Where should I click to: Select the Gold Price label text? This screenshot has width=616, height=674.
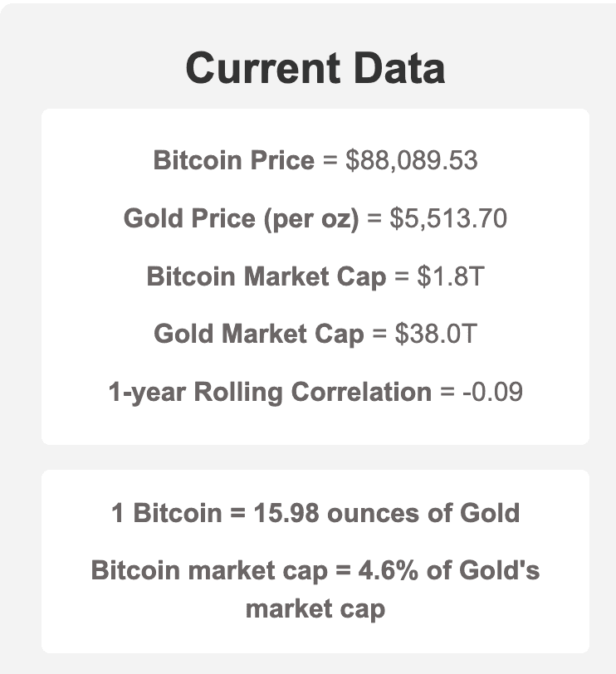(x=181, y=218)
